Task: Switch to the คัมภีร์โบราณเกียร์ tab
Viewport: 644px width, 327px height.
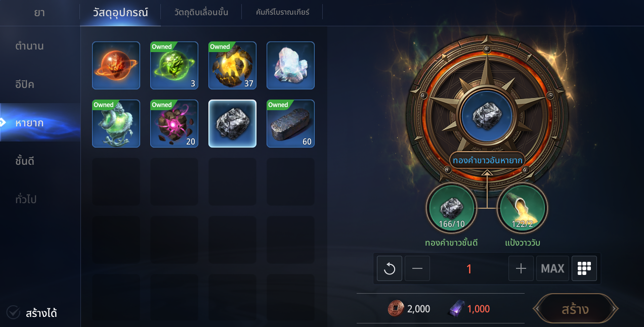Action: (x=282, y=12)
